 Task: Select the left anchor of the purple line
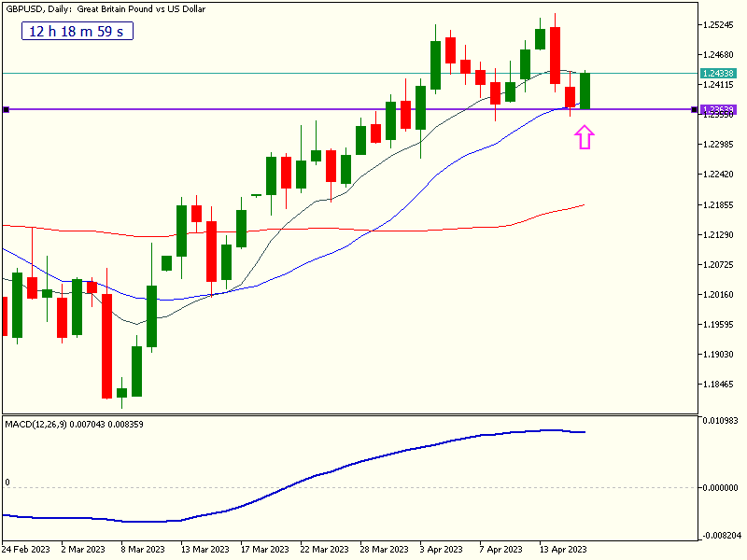tap(6, 109)
